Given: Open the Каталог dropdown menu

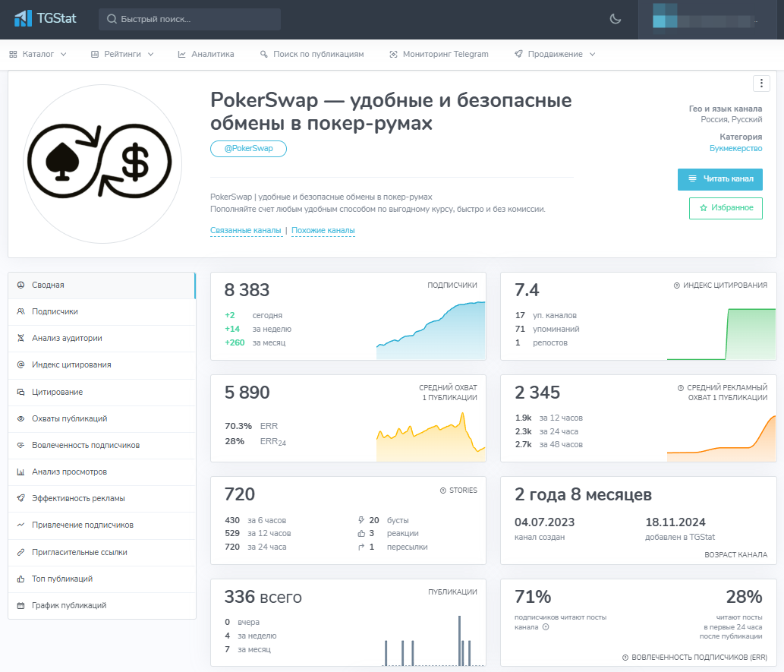Looking at the screenshot, I should click(x=38, y=54).
